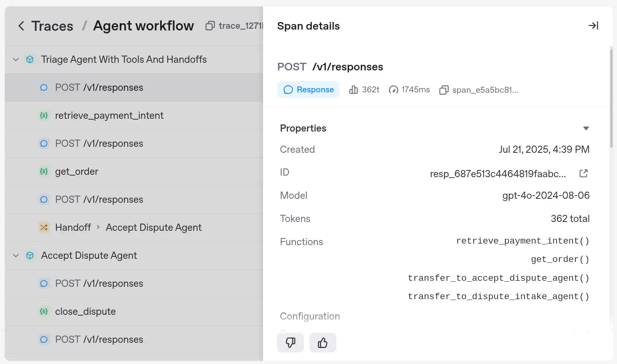The height and width of the screenshot is (364, 617).
Task: Collapse the Accept Dispute Agent group
Action: click(16, 255)
